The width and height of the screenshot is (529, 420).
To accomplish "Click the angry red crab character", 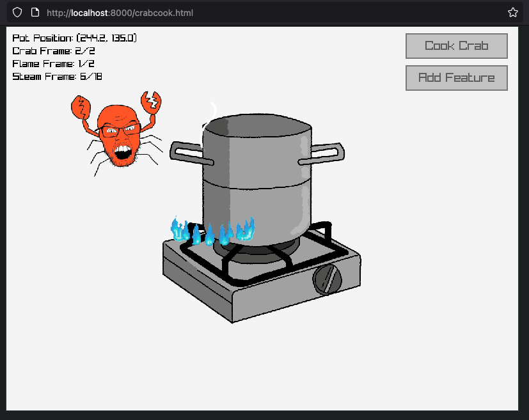I will (x=116, y=133).
